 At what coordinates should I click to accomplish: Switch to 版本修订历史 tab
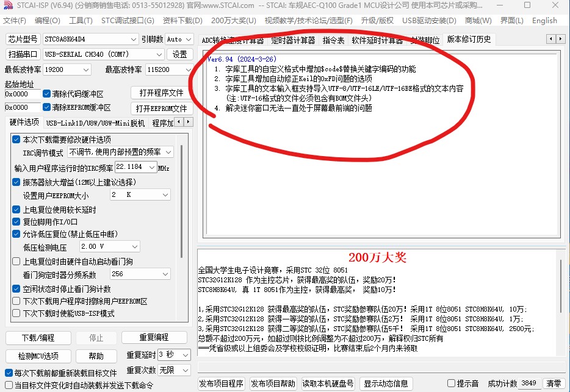[x=469, y=39]
